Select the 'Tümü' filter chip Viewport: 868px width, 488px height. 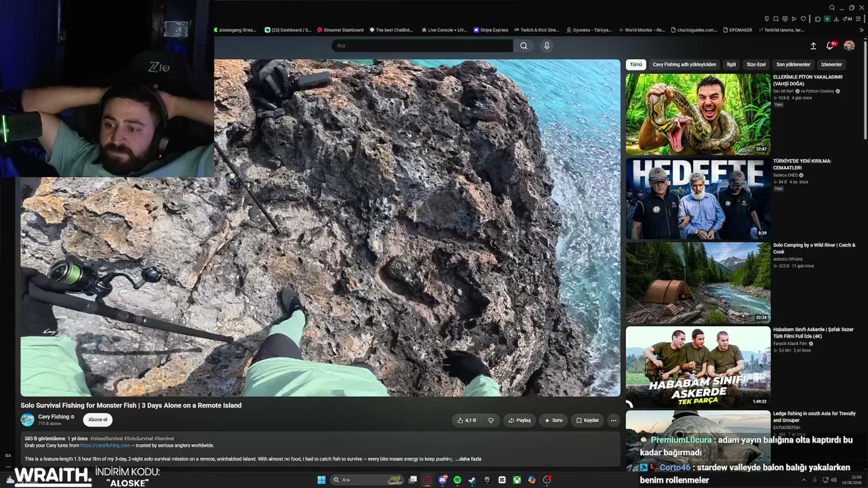tap(636, 64)
